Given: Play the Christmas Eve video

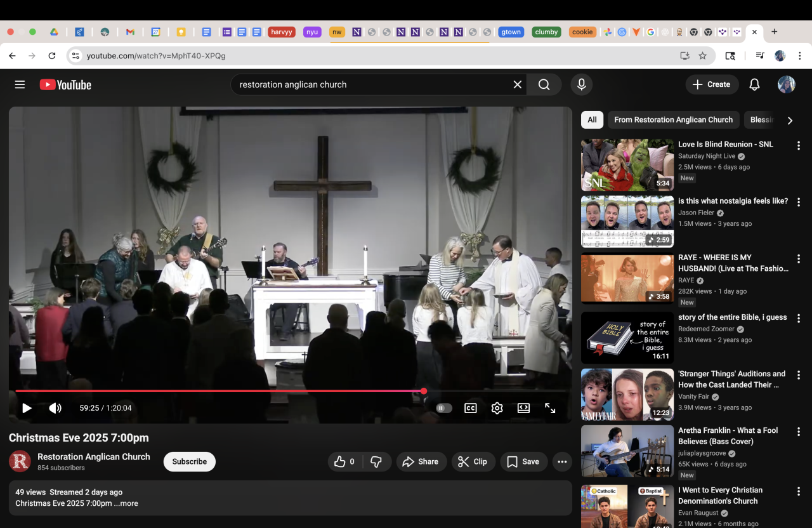Looking at the screenshot, I should (27, 408).
